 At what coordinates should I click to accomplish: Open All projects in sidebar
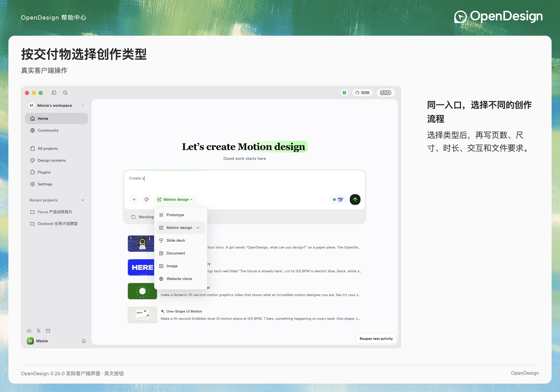[x=56, y=149]
